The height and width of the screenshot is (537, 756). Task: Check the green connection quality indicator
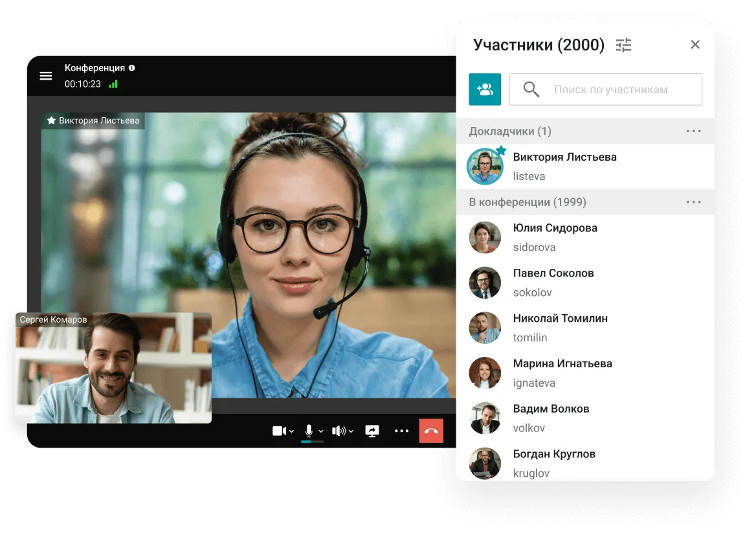coord(113,84)
